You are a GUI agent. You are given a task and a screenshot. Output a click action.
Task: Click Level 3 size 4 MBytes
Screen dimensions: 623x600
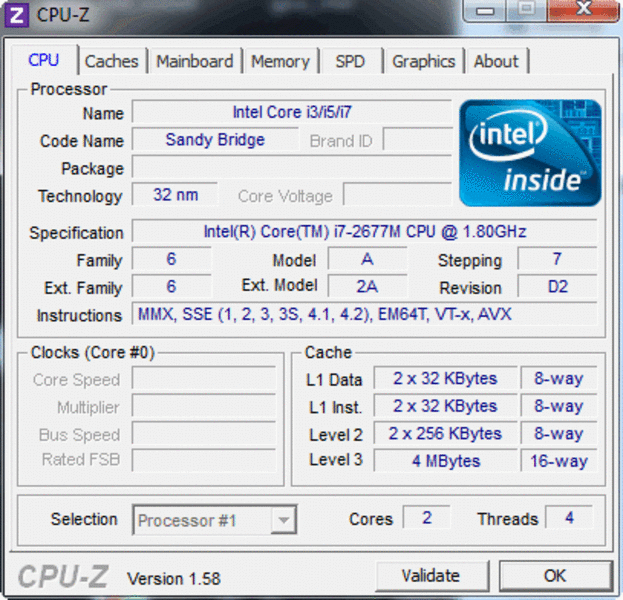pyautogui.click(x=445, y=461)
